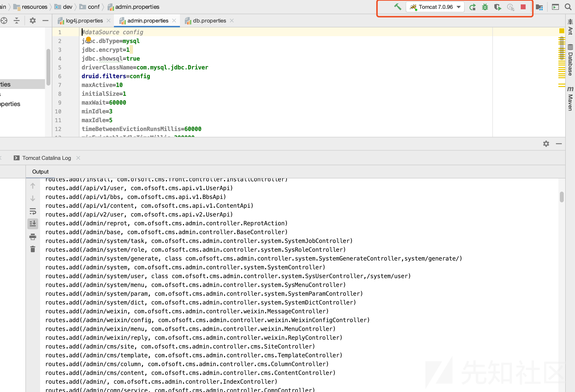Select the Output tab
This screenshot has height=392, width=575.
40,172
